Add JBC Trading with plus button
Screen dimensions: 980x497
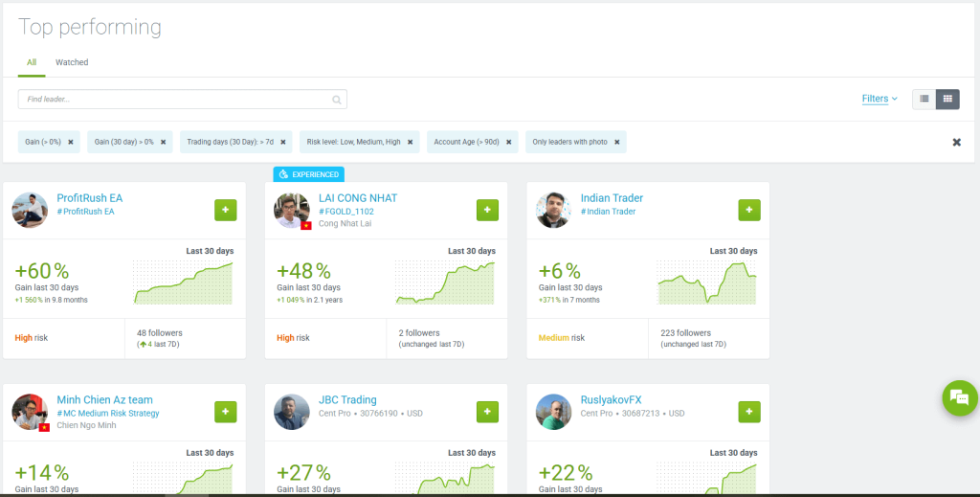pyautogui.click(x=487, y=412)
